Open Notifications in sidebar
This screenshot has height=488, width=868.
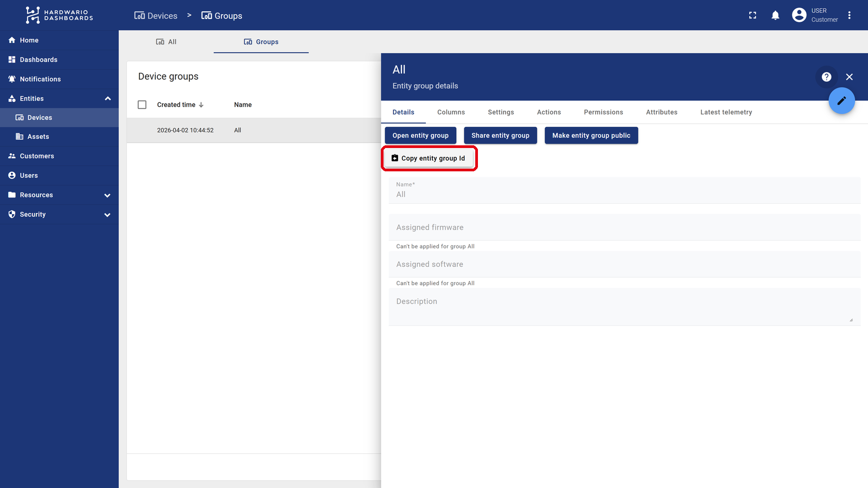(x=59, y=79)
